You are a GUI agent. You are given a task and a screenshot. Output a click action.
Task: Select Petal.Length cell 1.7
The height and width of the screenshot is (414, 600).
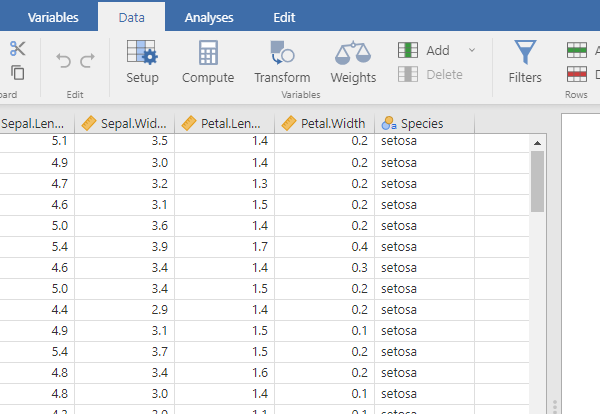[x=224, y=247]
